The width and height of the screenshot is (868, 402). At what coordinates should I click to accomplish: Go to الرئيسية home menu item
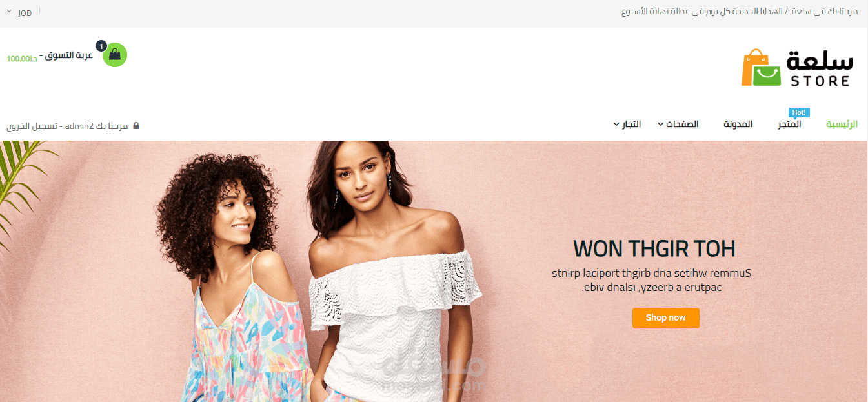pos(842,124)
